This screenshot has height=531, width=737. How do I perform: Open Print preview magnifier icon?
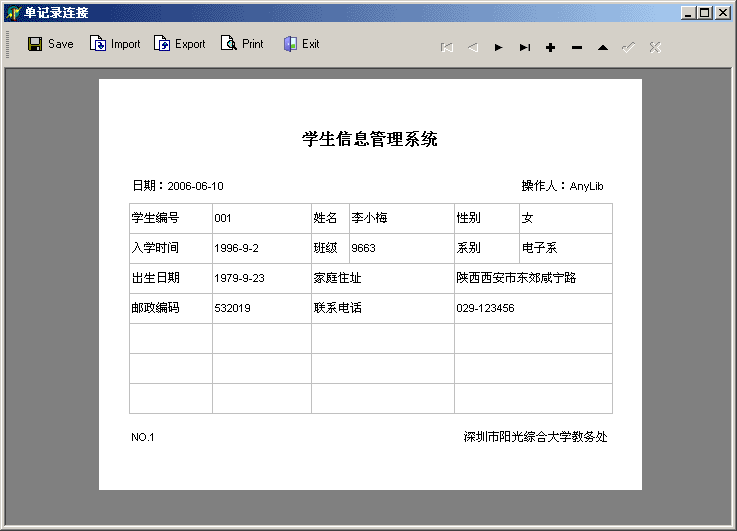coord(228,44)
